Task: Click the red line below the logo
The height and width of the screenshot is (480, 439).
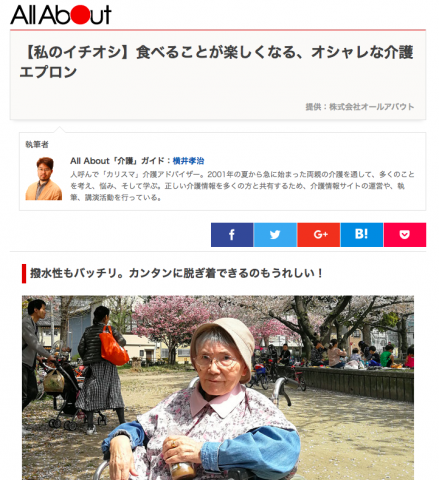Action: pyautogui.click(x=218, y=30)
